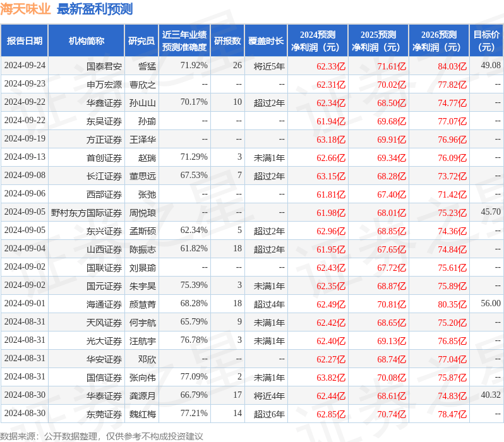Click researcher 颜慧菁

tap(143, 304)
